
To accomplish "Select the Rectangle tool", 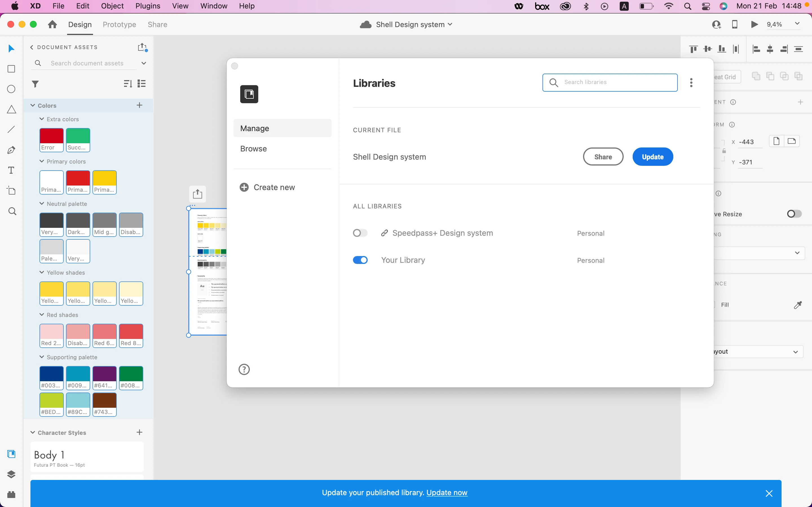I will click(x=11, y=69).
